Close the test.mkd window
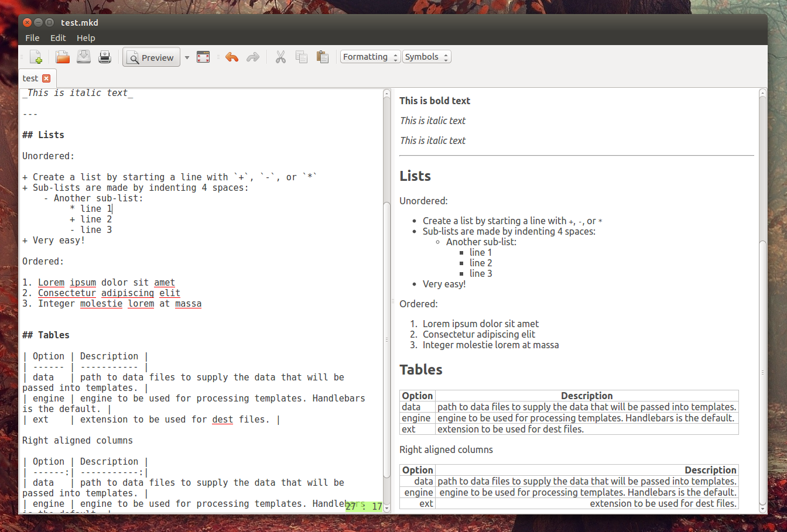The image size is (787, 532). (x=27, y=22)
